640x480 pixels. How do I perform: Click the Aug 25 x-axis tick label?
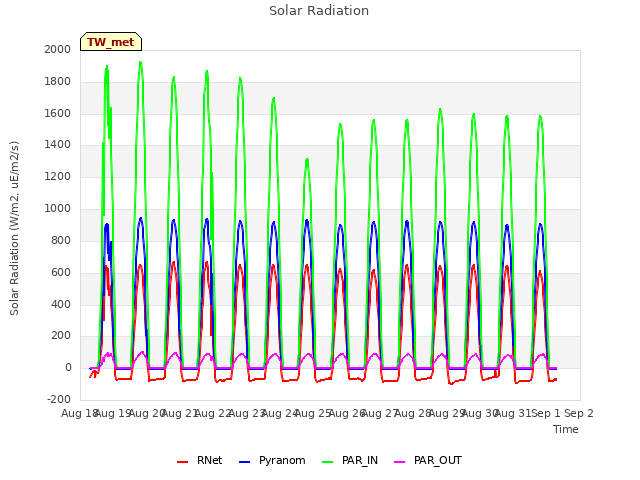pos(313,413)
